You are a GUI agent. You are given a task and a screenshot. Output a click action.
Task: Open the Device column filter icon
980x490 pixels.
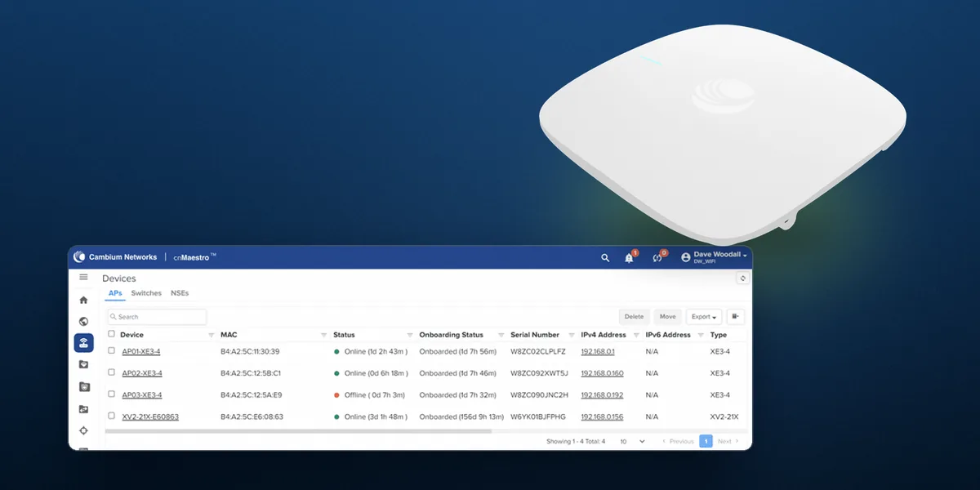[x=212, y=335]
